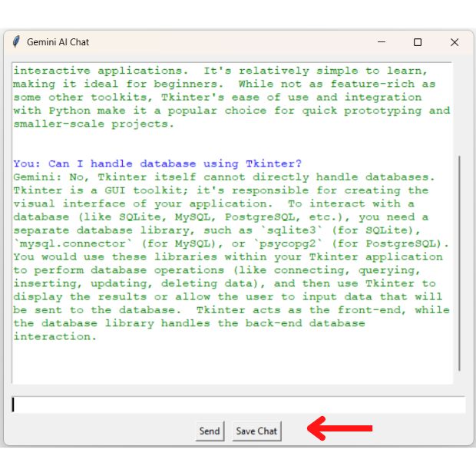Click the line 'You: Can I handle database using Tkinter?'
Screen dimensions: 476x476
tap(157, 164)
